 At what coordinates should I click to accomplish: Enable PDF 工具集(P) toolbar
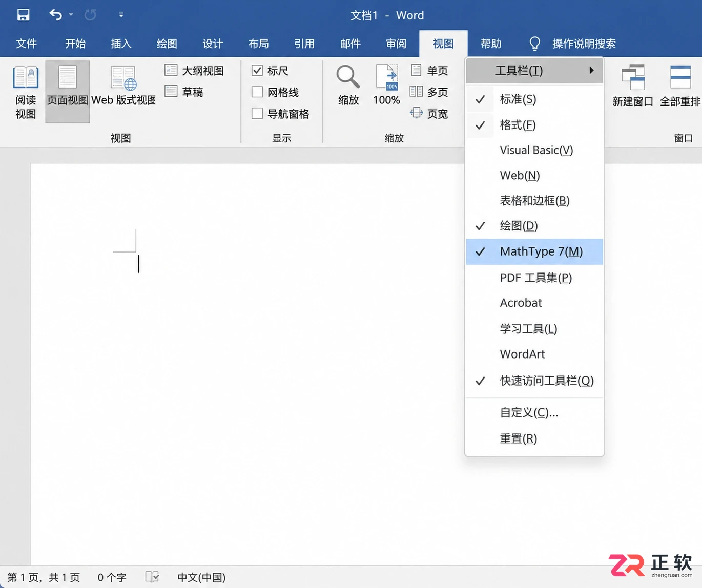point(534,278)
